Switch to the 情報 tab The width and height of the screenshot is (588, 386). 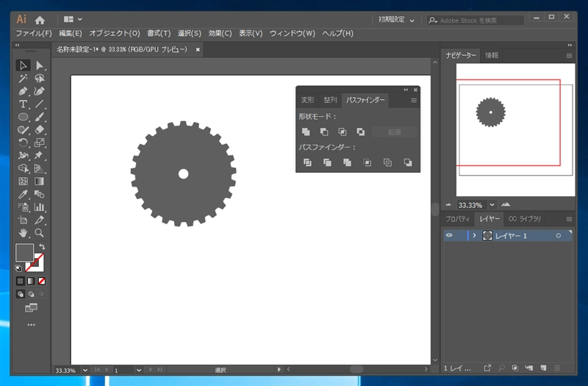point(492,56)
